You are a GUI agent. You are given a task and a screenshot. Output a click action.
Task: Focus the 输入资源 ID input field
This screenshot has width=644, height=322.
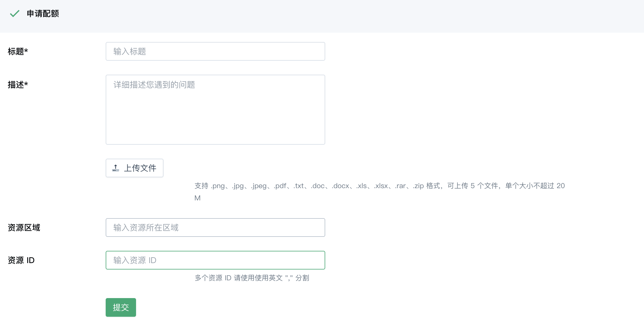[215, 260]
